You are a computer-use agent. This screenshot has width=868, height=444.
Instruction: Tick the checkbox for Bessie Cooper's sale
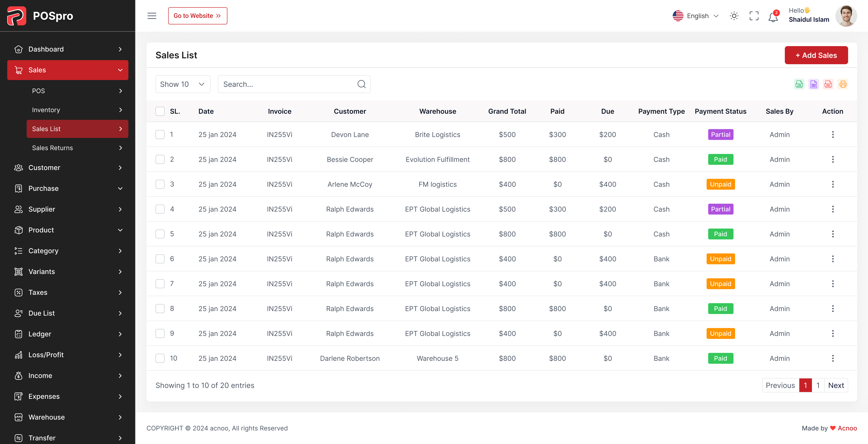[x=160, y=159]
